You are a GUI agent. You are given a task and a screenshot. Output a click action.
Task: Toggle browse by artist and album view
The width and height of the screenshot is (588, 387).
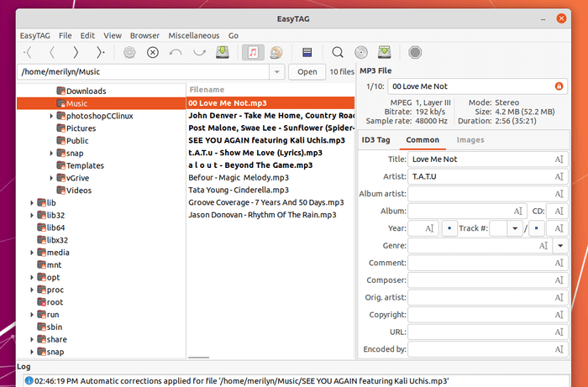point(276,52)
